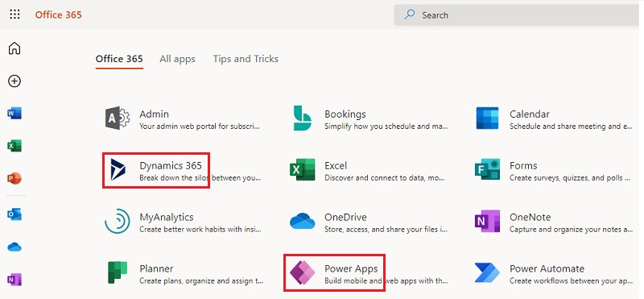Select the Office 365 tab
644x299 pixels.
point(119,59)
